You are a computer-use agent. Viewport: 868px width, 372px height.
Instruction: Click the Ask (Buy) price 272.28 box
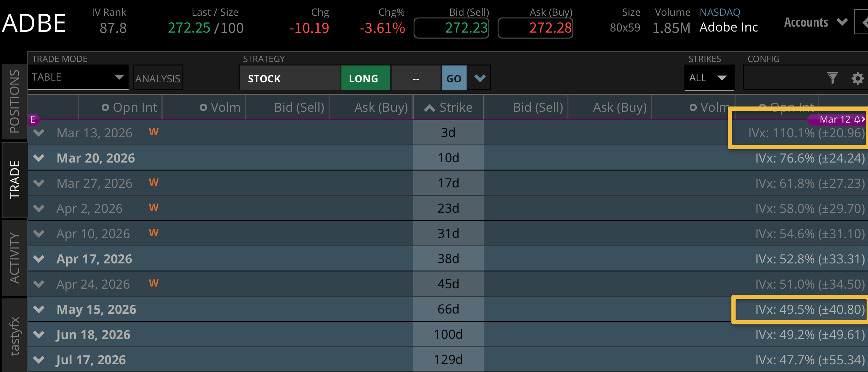(x=535, y=28)
